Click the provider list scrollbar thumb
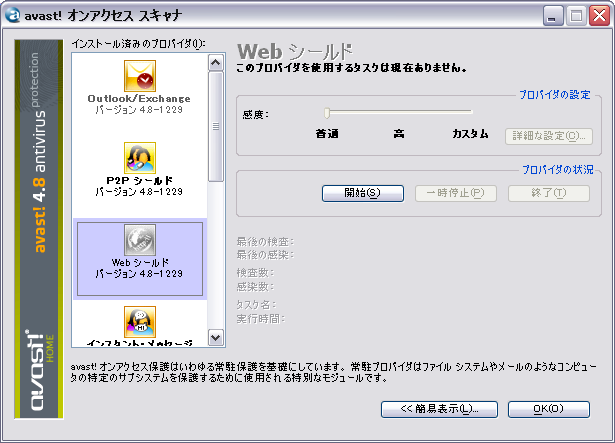 click(x=216, y=127)
